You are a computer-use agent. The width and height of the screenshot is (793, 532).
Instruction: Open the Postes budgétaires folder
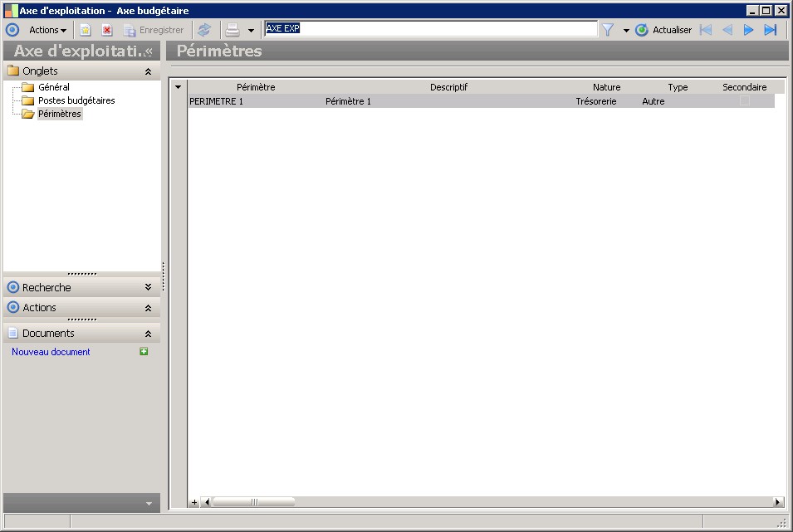[x=76, y=100]
